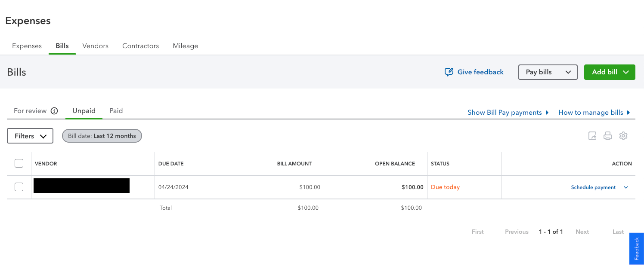This screenshot has width=644, height=272.
Task: Expand Schedule payment action arrow
Action: (626, 187)
